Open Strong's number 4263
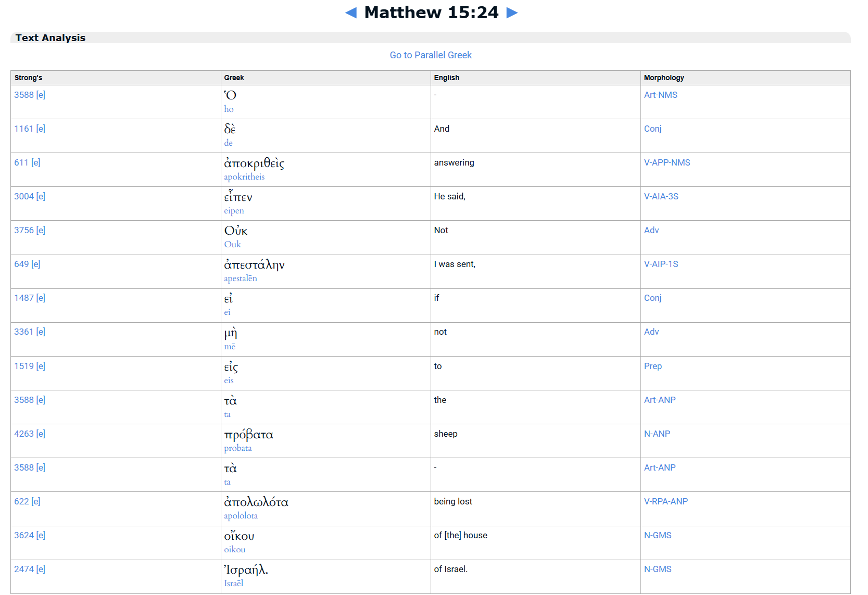This screenshot has width=868, height=595. click(x=24, y=434)
